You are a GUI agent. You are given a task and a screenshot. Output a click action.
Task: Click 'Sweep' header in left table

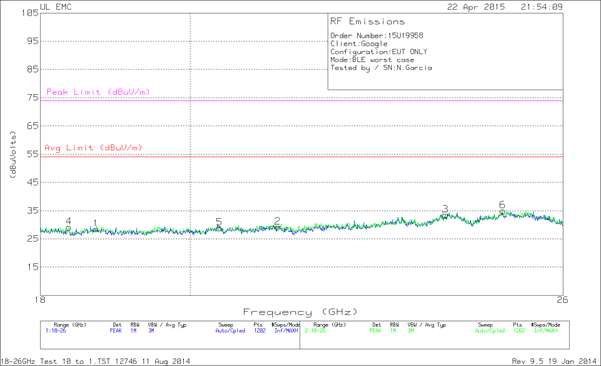225,325
